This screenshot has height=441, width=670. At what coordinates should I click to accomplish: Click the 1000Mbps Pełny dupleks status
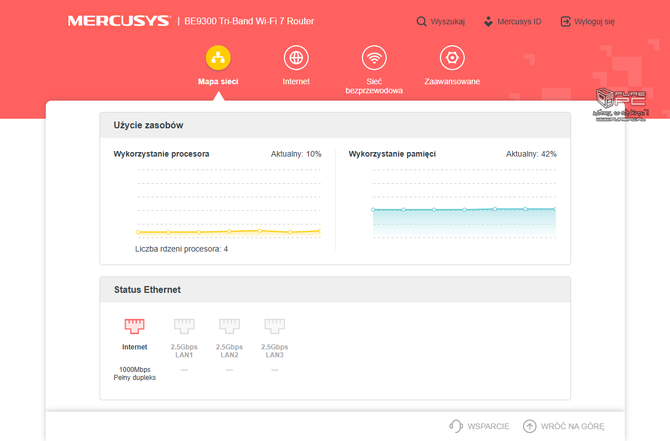click(x=135, y=373)
